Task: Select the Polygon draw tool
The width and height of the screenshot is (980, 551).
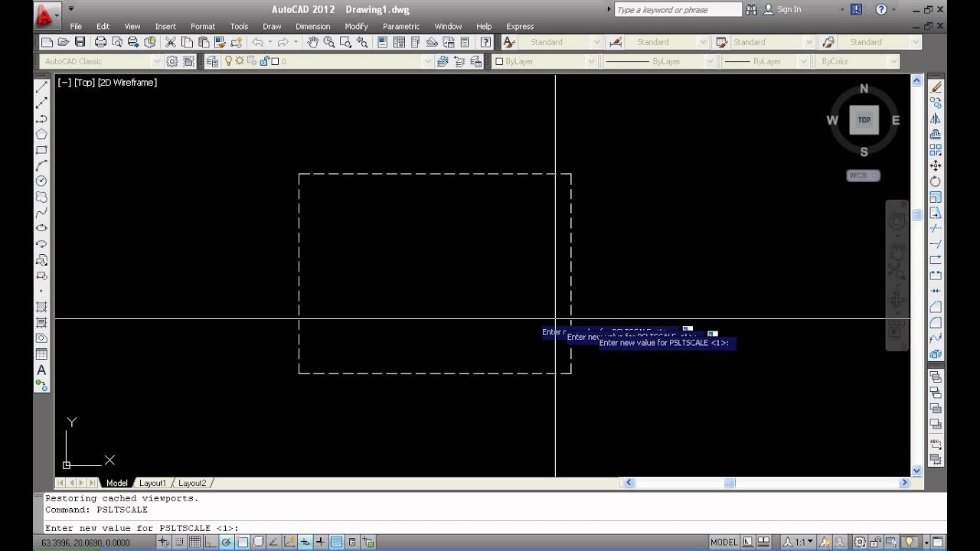Action: coord(41,134)
